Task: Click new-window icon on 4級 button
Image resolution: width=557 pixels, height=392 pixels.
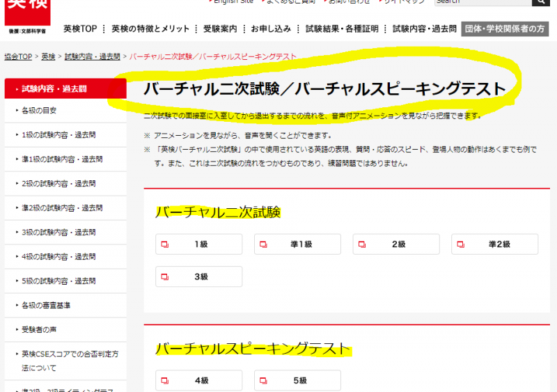Action: (x=165, y=381)
